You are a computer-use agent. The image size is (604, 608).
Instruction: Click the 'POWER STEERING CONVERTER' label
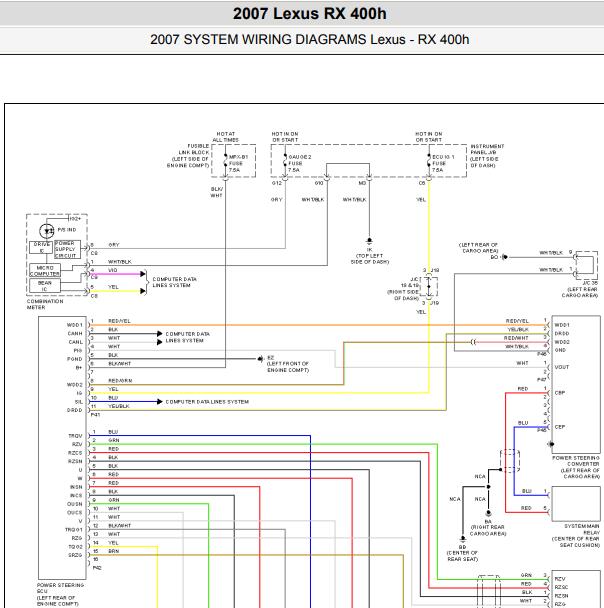point(576,467)
